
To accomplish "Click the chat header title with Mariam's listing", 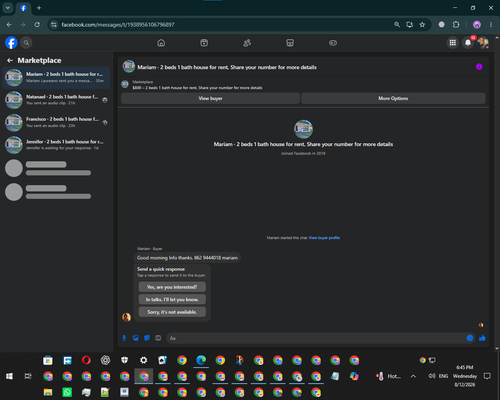I will click(x=227, y=67).
